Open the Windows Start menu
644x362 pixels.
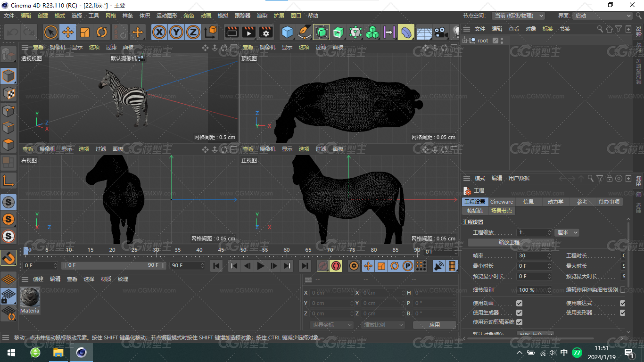point(11,352)
